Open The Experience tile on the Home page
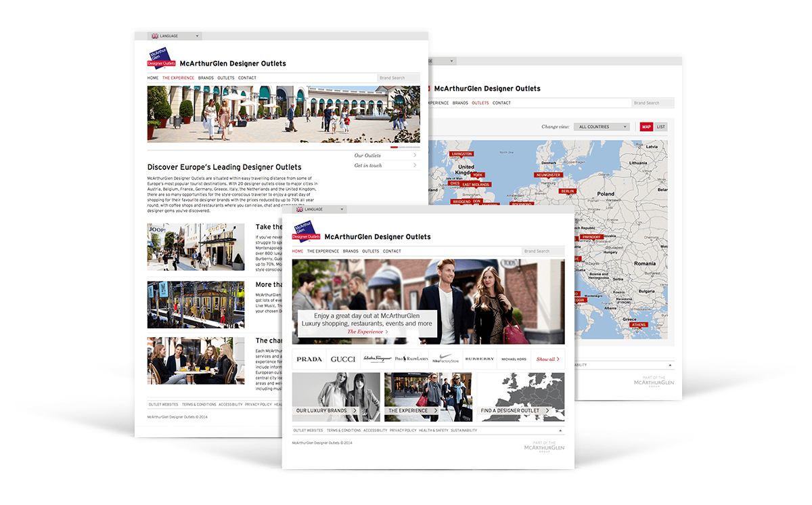 pos(428,397)
